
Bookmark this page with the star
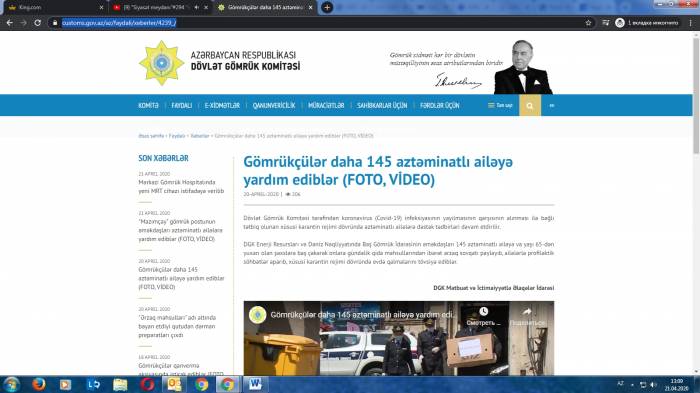(x=588, y=23)
